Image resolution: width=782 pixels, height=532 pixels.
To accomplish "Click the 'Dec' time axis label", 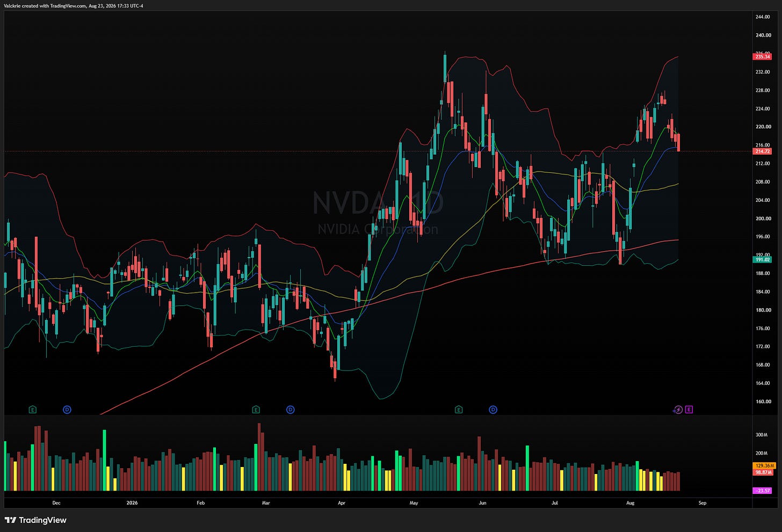I will point(56,503).
